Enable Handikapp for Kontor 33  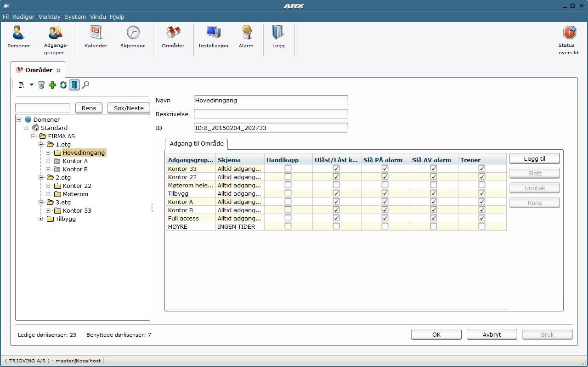[x=288, y=169]
